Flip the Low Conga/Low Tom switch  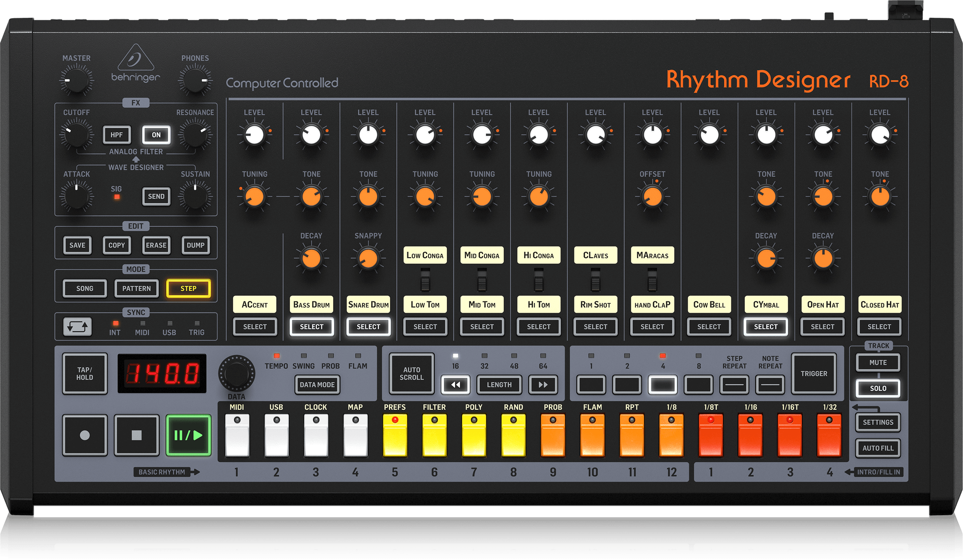[425, 280]
